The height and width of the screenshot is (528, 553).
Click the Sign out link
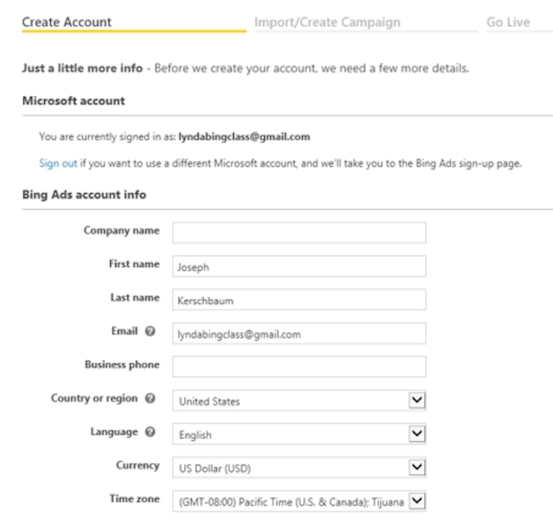tap(58, 163)
